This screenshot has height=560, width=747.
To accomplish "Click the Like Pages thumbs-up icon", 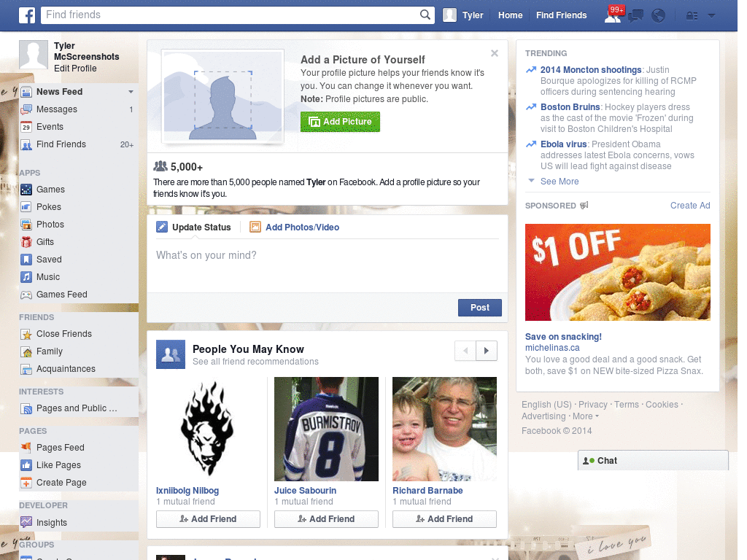I will [27, 465].
